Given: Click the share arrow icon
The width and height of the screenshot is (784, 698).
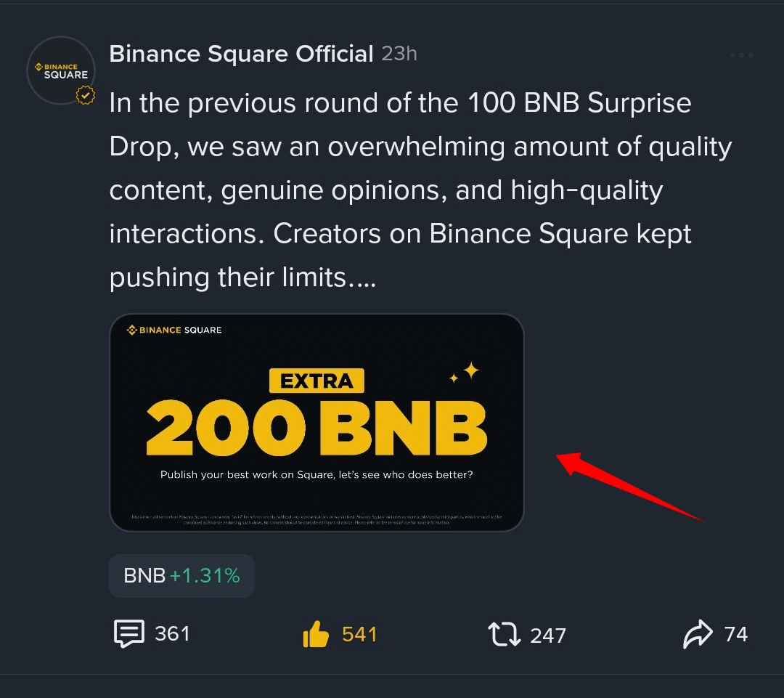Looking at the screenshot, I should pyautogui.click(x=698, y=634).
